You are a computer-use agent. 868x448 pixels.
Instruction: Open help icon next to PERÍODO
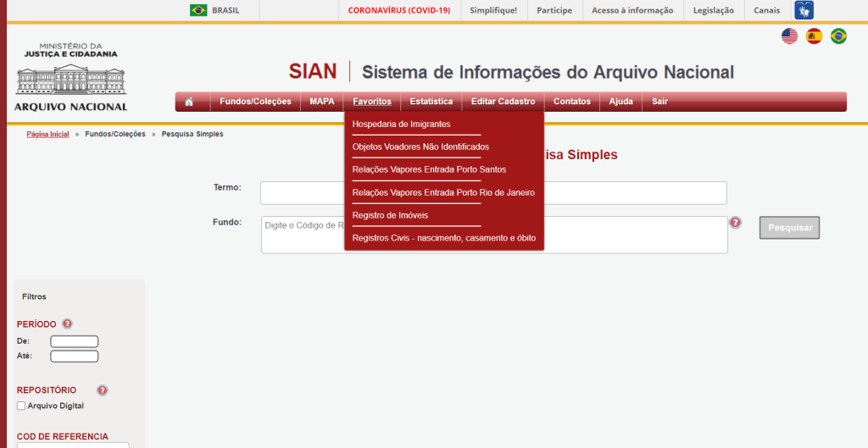click(67, 324)
